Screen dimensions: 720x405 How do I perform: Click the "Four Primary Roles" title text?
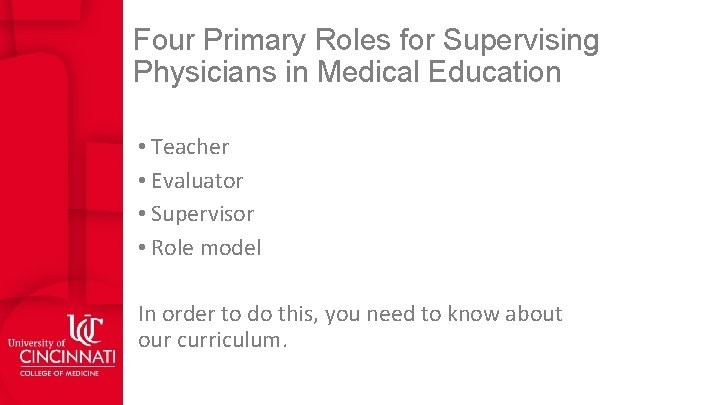pos(260,41)
